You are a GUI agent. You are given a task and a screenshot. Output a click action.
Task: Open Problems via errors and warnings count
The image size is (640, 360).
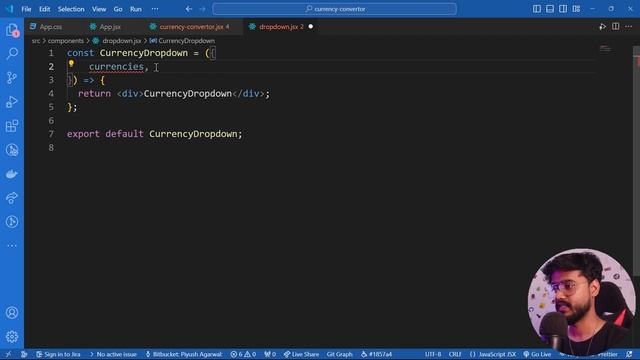(243, 354)
